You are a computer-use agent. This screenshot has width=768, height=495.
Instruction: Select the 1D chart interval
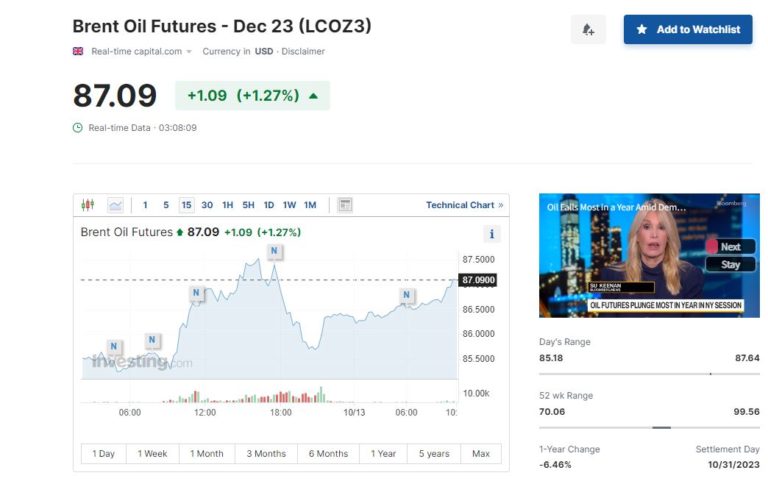click(269, 205)
